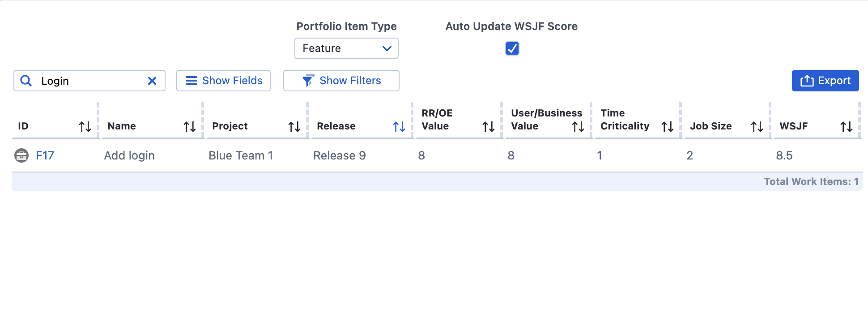Sort the Time Criticality column
Image resolution: width=868 pixels, height=310 pixels.
[668, 126]
